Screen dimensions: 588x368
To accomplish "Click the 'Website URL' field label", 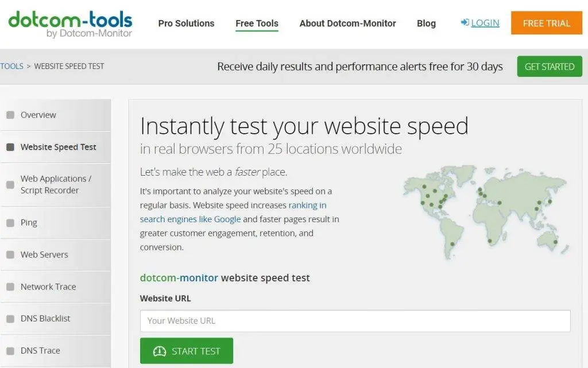I will coord(165,299).
